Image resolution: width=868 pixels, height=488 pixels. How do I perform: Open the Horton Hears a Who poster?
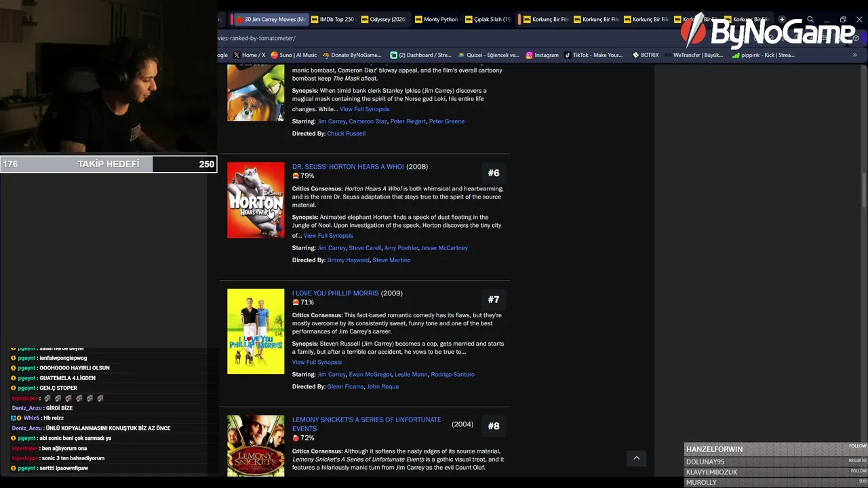coord(256,200)
